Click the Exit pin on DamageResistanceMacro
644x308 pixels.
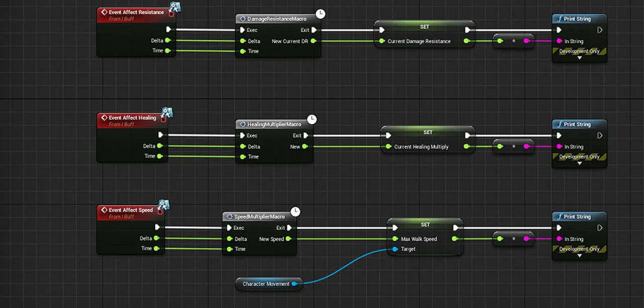(x=314, y=30)
